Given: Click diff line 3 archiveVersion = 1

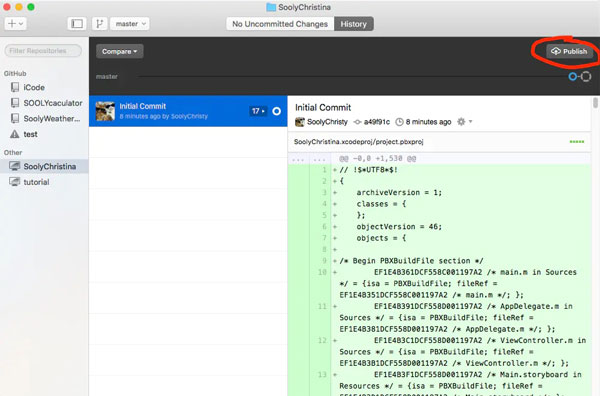Looking at the screenshot, I should tap(399, 192).
